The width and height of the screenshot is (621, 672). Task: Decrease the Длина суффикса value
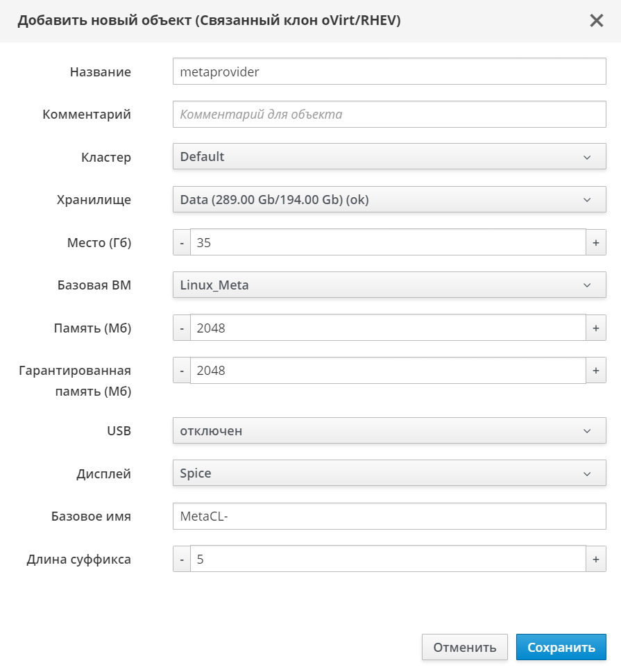tap(182, 559)
